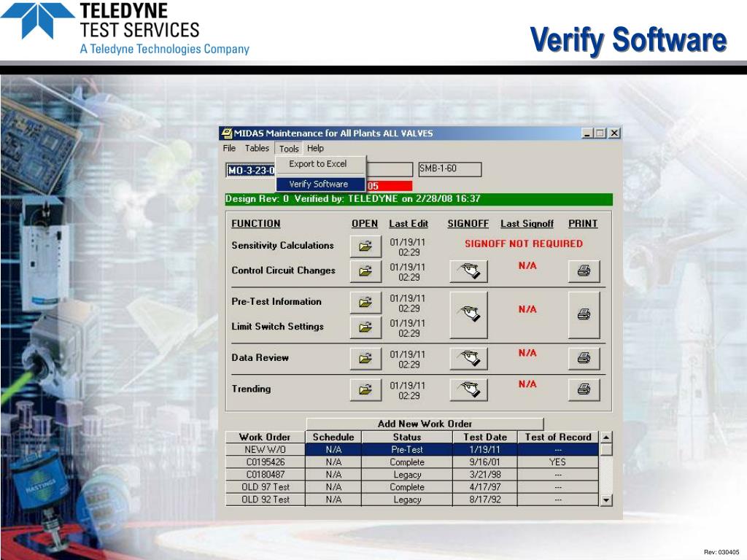
Task: Select the OLD 97 Test row
Action: click(x=412, y=487)
